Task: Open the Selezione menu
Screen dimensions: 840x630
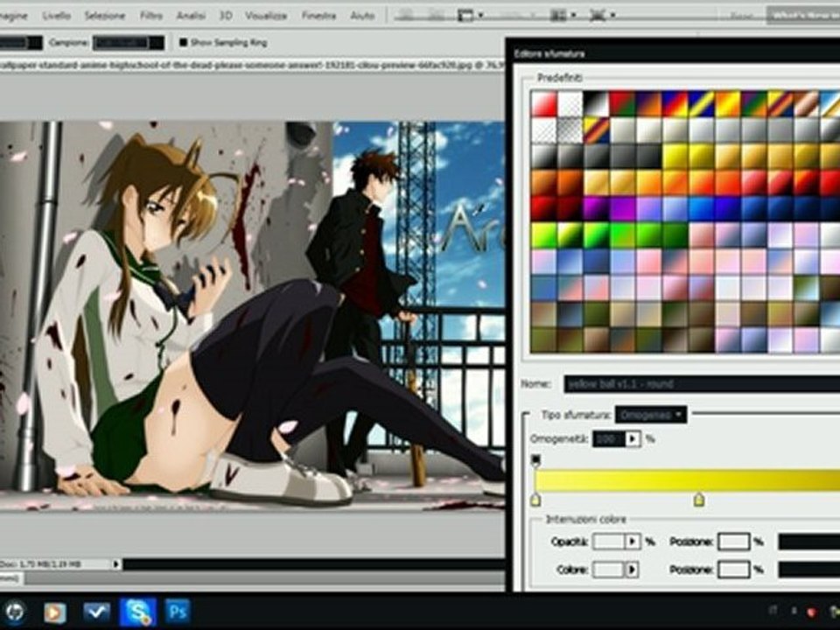Action: (x=104, y=16)
